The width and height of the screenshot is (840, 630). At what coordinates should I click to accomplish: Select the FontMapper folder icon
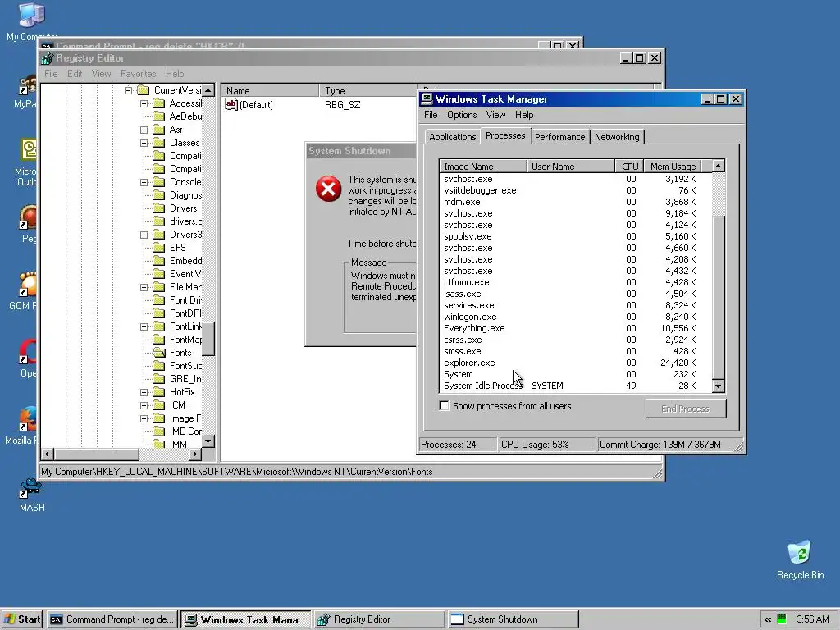(x=158, y=340)
